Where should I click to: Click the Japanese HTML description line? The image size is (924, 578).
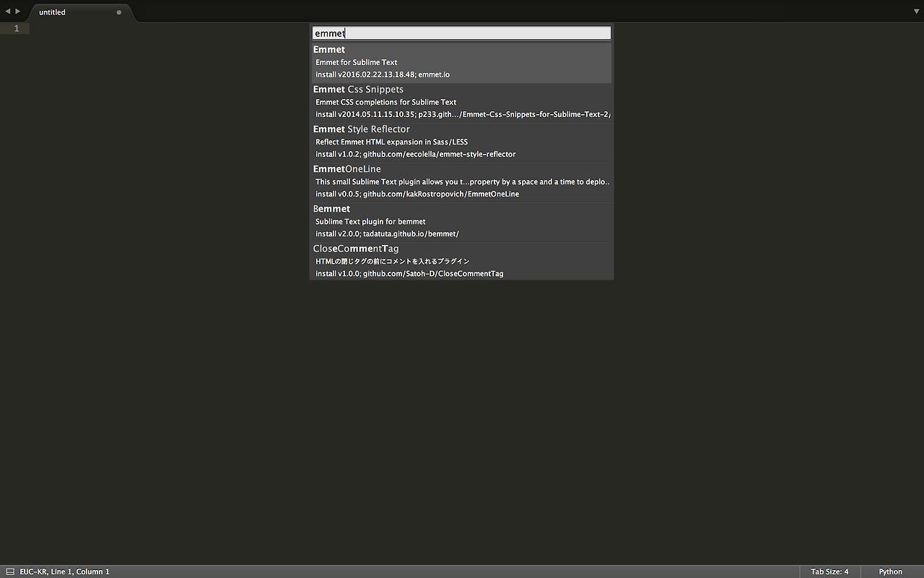coord(393,261)
